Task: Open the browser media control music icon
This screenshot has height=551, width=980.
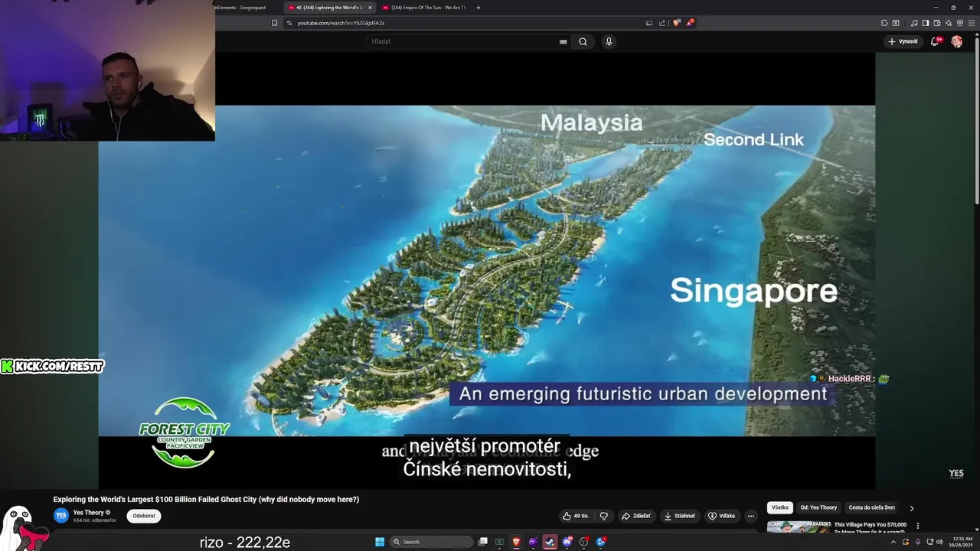Action: 914,23
